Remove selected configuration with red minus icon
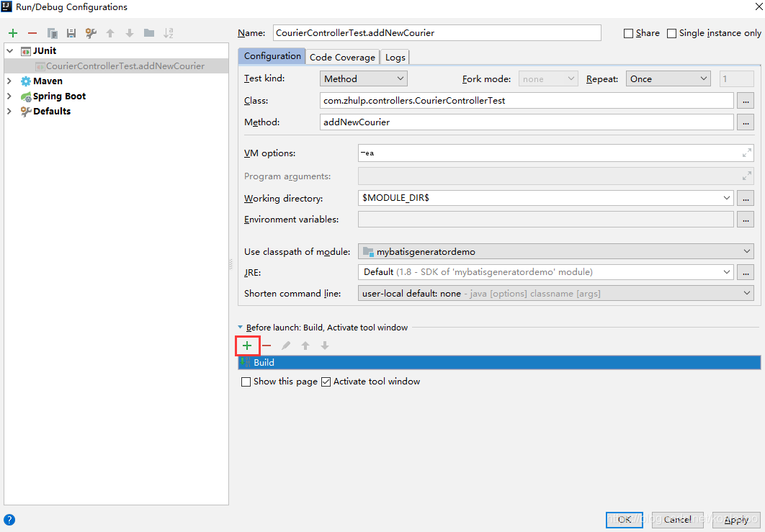Viewport: 765px width, 532px height. click(32, 33)
